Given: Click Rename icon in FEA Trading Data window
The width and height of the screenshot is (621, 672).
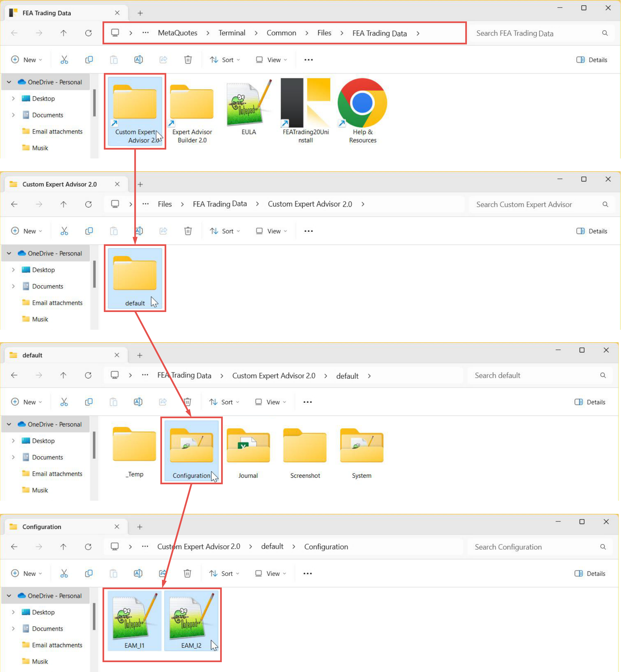Looking at the screenshot, I should (138, 60).
